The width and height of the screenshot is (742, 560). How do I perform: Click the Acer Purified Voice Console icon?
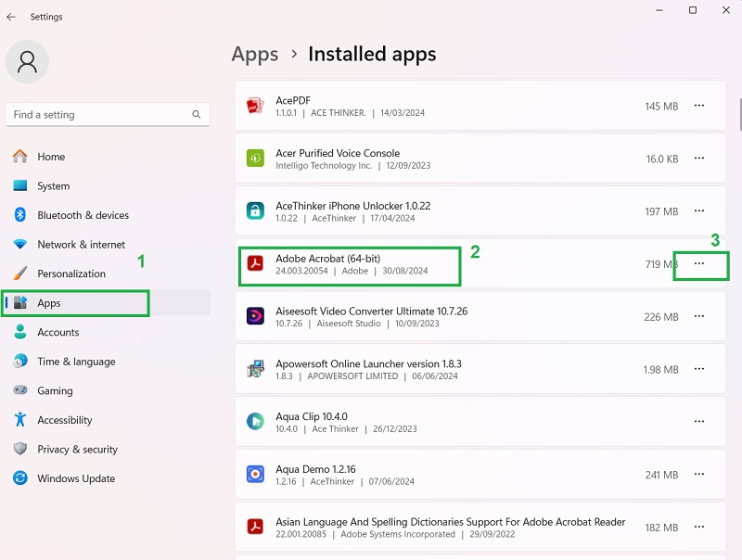255,158
